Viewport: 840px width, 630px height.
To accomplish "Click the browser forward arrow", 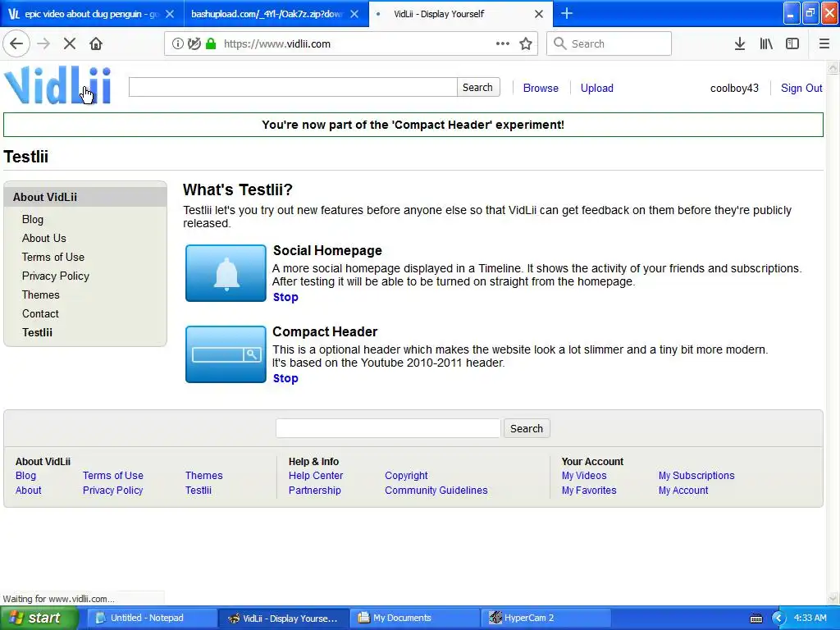I will [43, 43].
